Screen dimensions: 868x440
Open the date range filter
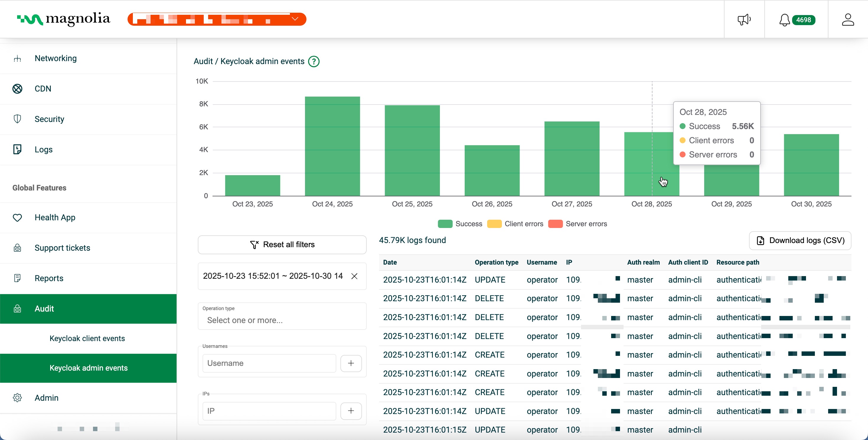tap(273, 276)
